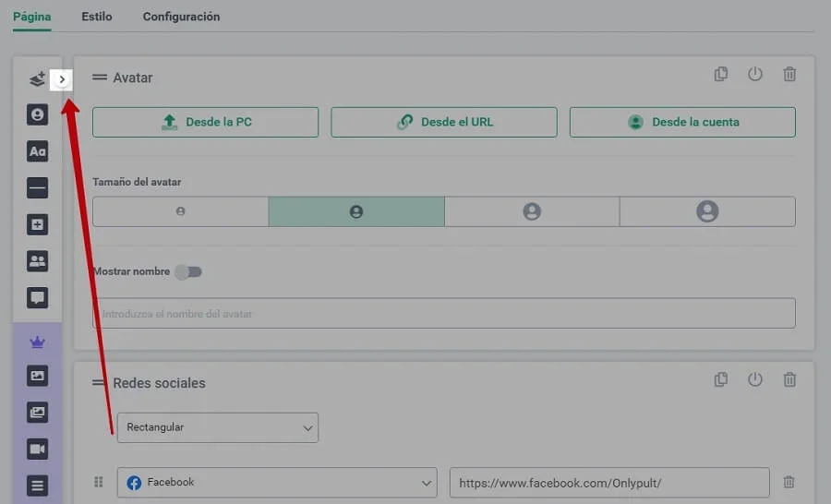Open the Configuración tab
The height and width of the screenshot is (504, 831).
coord(181,17)
